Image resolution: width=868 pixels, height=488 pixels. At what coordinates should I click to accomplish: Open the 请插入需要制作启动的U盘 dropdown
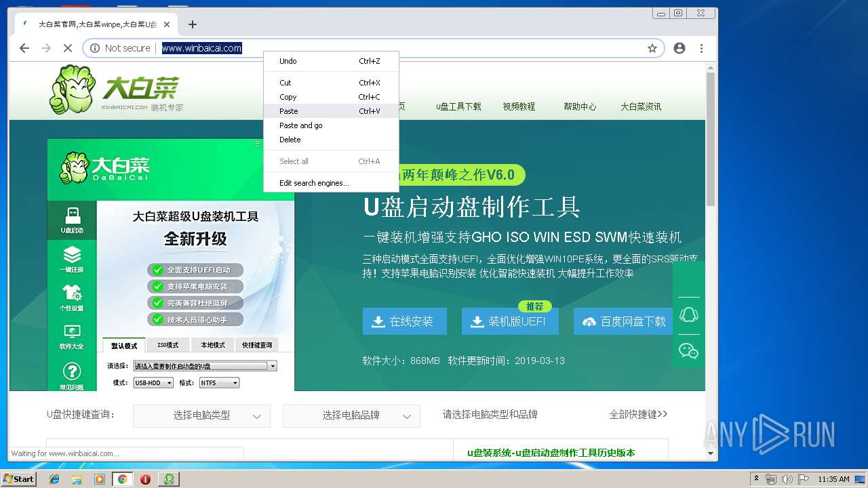click(205, 366)
